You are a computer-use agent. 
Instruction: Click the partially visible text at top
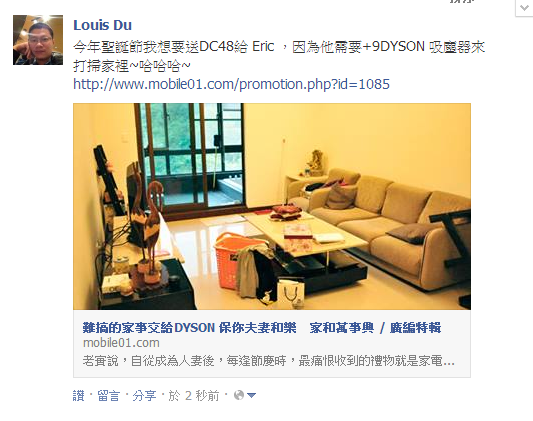(462, 1)
